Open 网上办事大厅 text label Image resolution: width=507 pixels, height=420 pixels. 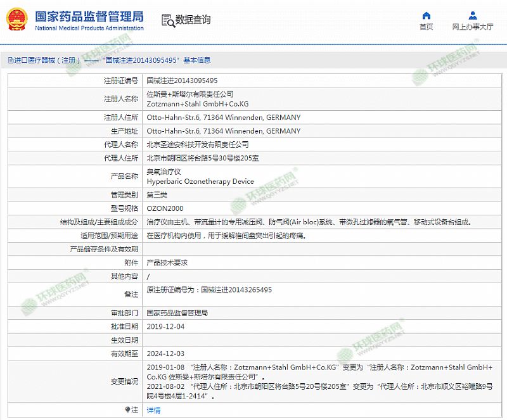473,27
